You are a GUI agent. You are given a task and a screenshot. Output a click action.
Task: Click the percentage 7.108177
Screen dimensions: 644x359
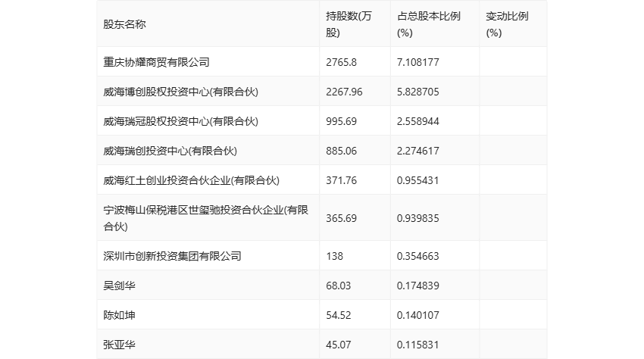click(x=418, y=62)
